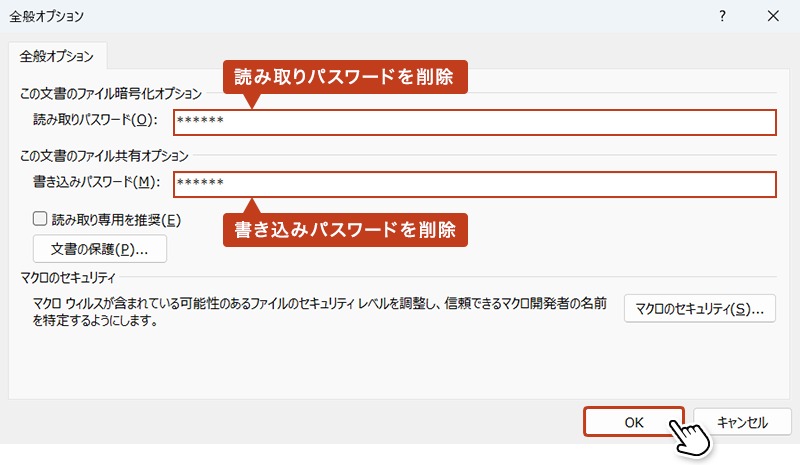Open 文書の保護 dialog button
Screen dimensions: 800x465
[x=100, y=249]
